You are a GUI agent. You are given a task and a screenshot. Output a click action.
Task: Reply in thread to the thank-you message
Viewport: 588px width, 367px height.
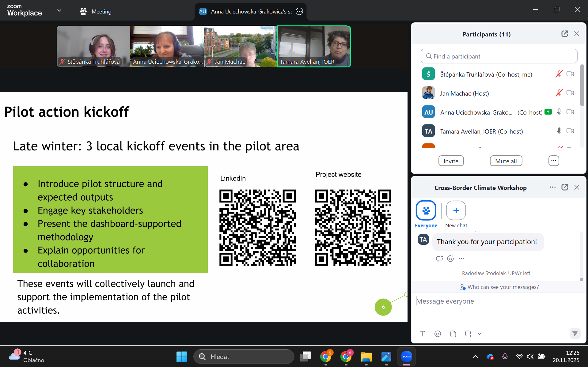click(439, 259)
